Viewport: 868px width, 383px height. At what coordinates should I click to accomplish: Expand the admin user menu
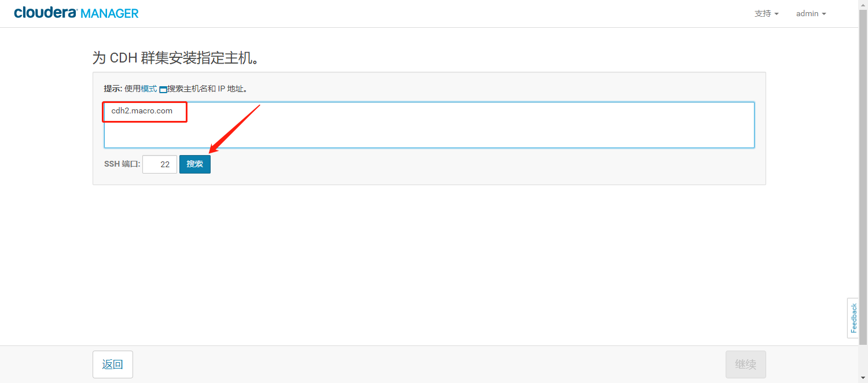811,13
